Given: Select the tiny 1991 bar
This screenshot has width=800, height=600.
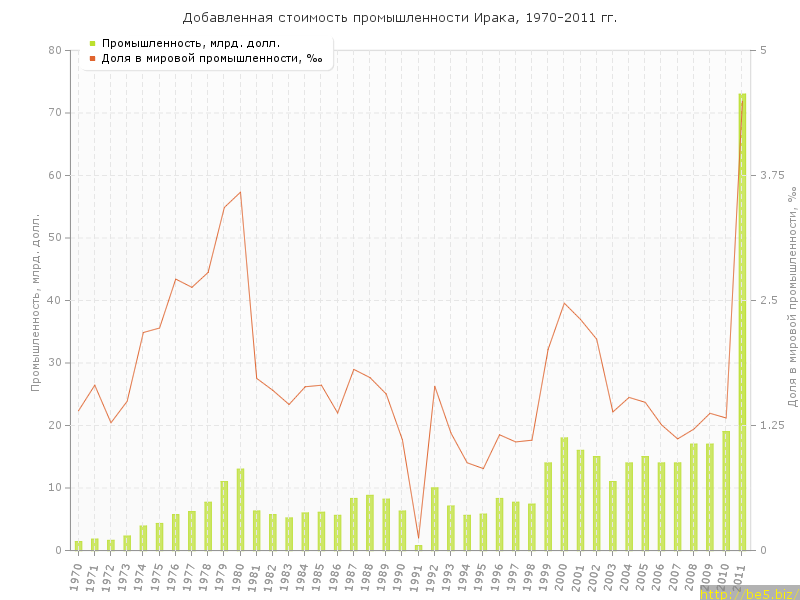Looking at the screenshot, I should pyautogui.click(x=419, y=547).
